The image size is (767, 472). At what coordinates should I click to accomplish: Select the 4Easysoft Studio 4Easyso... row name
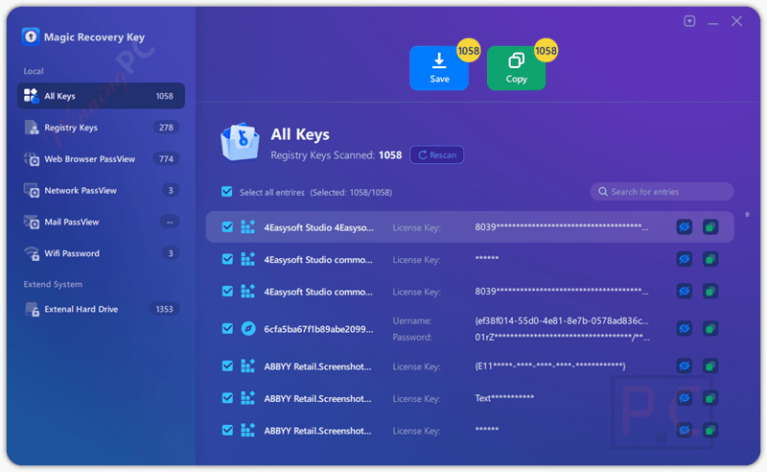pyautogui.click(x=319, y=227)
